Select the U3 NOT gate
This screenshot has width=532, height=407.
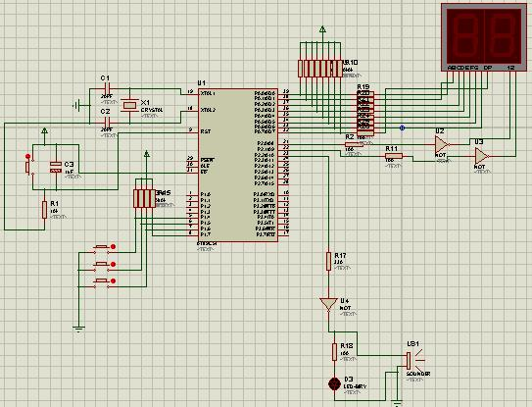(481, 156)
